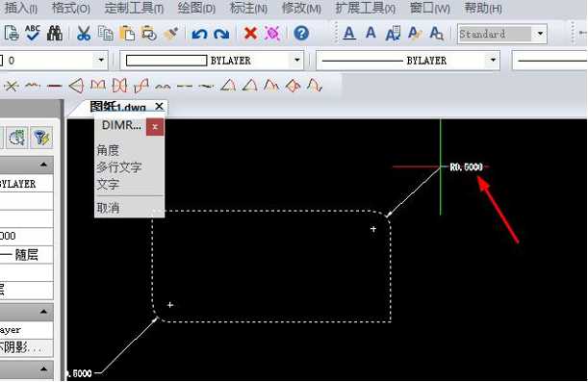
Task: Click the A text edit icon with the pencil
Action: (415, 33)
